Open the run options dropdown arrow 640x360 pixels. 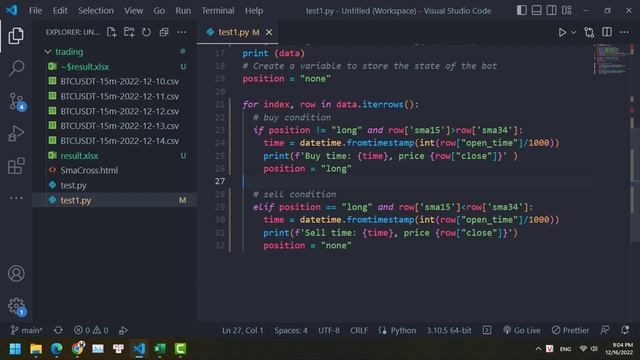[573, 32]
